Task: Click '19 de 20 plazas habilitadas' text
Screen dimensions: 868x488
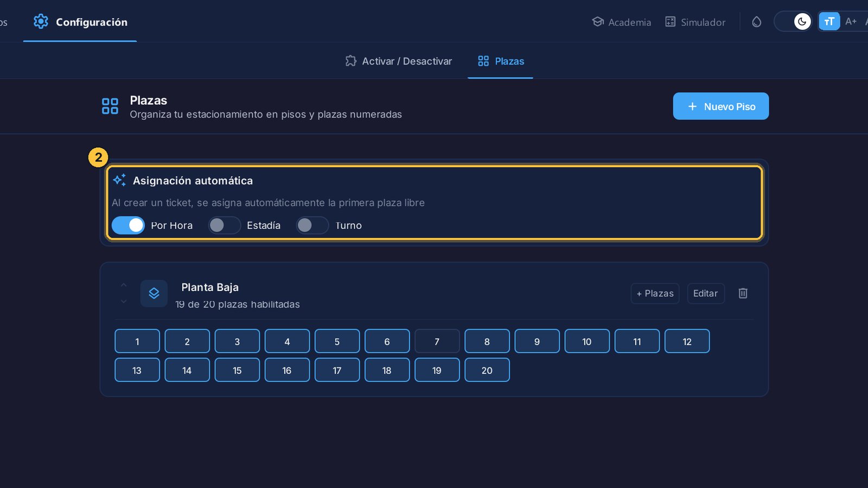Action: click(x=238, y=305)
